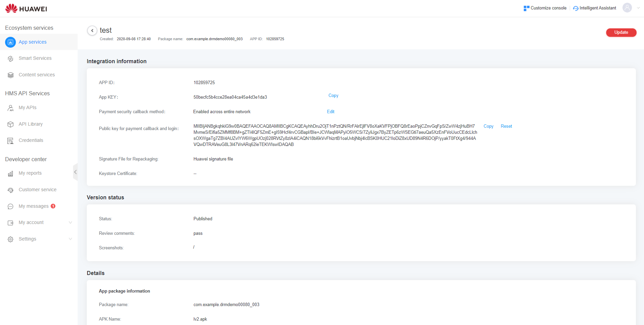The width and height of the screenshot is (644, 325).
Task: Click the Intelligent Assistant headset icon
Action: pyautogui.click(x=576, y=8)
